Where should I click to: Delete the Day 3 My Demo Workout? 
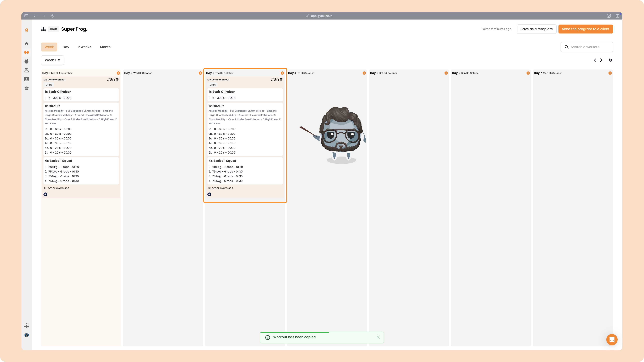pos(281,79)
